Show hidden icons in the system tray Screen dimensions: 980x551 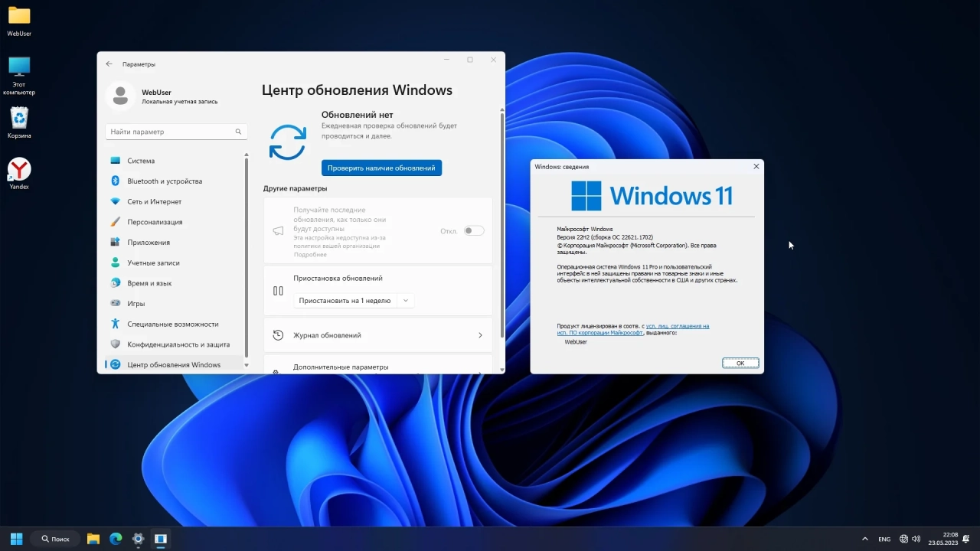pos(865,539)
